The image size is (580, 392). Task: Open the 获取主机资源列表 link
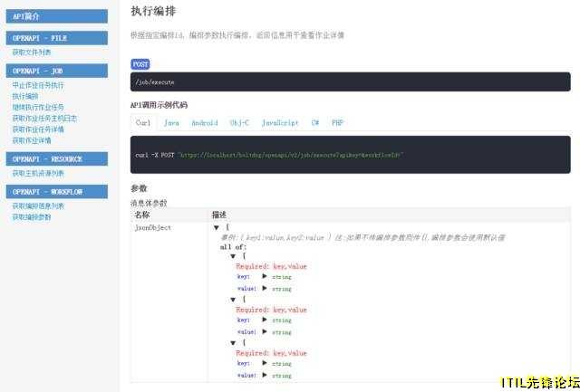point(38,173)
